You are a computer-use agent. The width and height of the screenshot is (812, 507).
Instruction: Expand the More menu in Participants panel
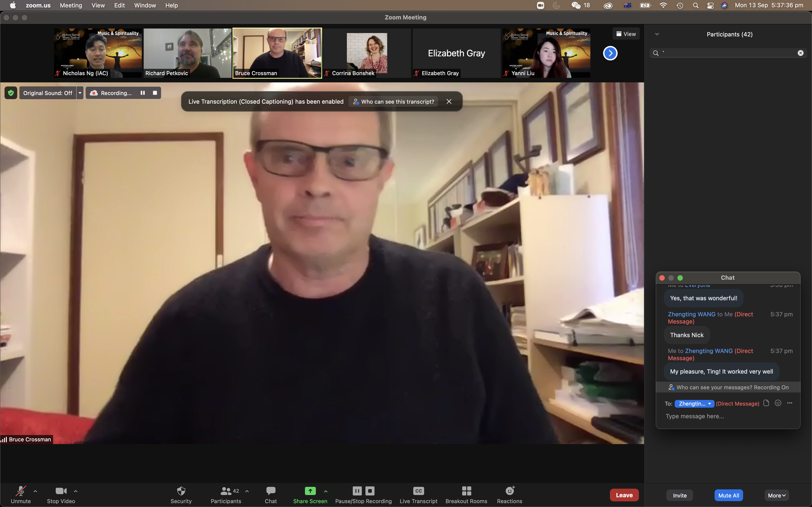tap(776, 495)
